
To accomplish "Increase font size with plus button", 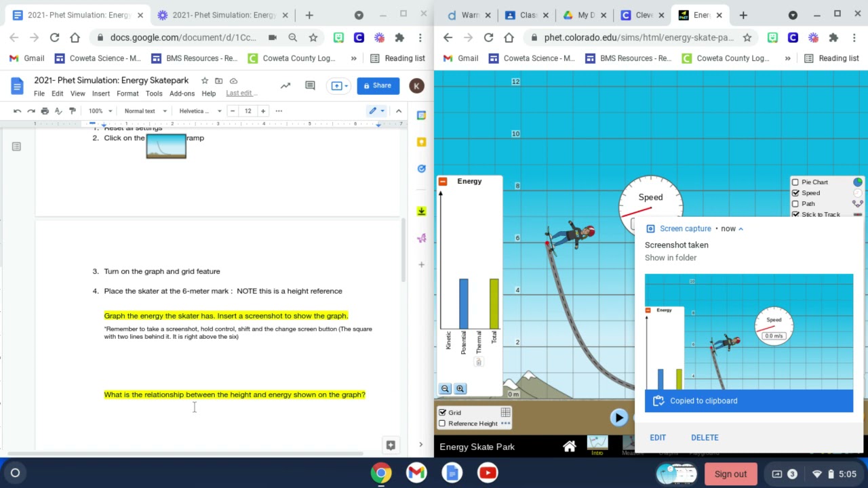I will pyautogui.click(x=263, y=110).
